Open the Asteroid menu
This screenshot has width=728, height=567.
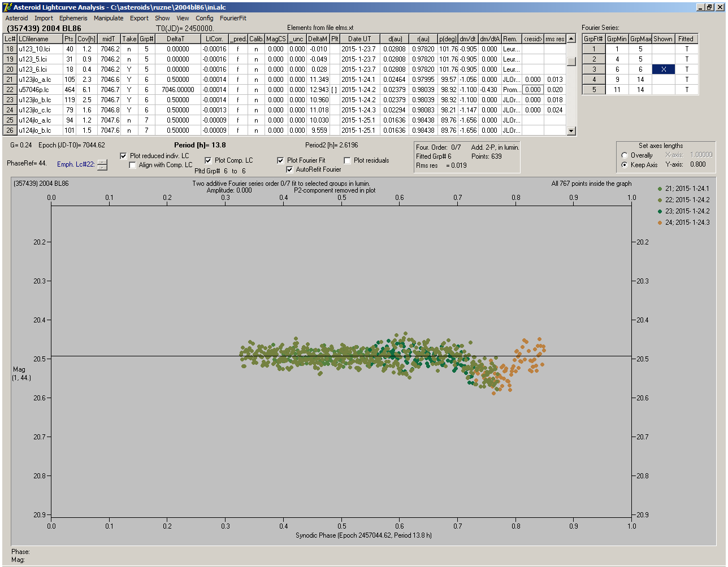pos(16,18)
